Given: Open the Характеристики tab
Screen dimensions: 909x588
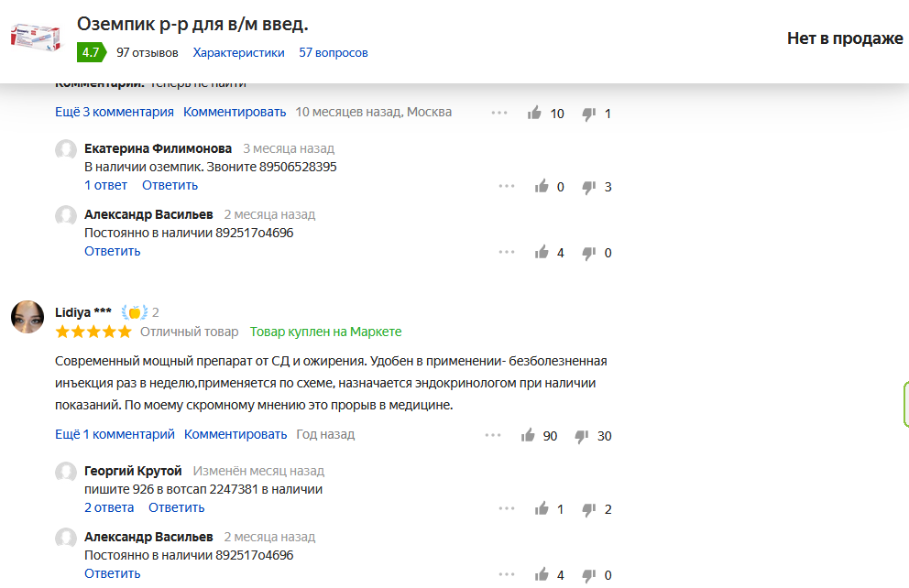Looking at the screenshot, I should [239, 53].
